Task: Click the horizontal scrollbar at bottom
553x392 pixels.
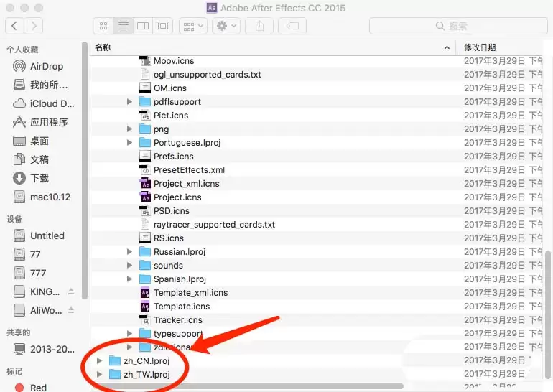Action: click(247, 386)
